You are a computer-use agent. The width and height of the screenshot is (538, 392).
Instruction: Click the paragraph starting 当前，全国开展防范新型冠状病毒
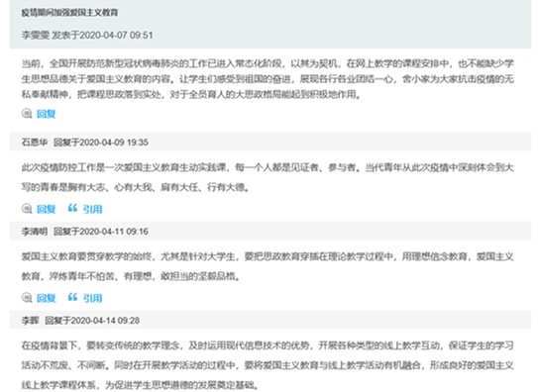pyautogui.click(x=268, y=79)
